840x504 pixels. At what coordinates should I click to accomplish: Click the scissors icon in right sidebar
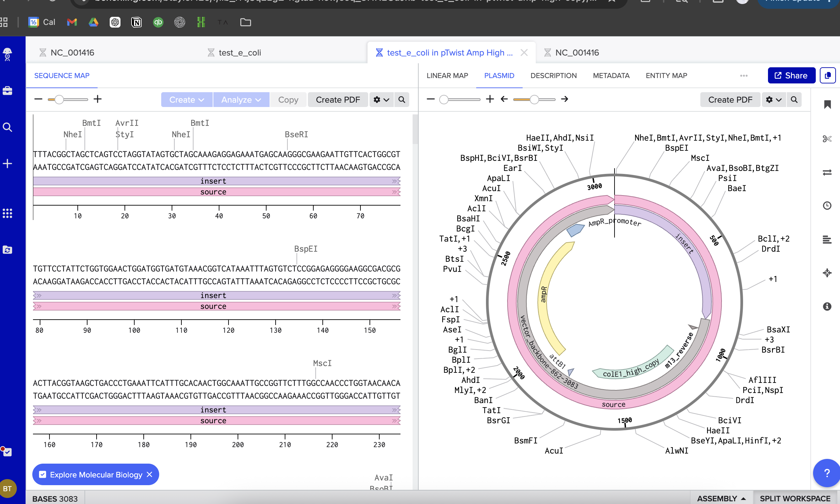[827, 139]
